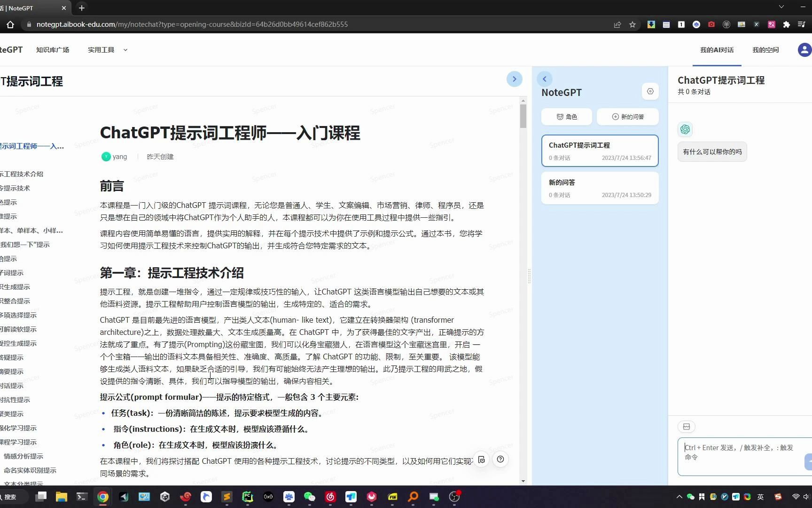The image size is (812, 508).
Task: Open the user profile avatar
Action: coord(805,50)
